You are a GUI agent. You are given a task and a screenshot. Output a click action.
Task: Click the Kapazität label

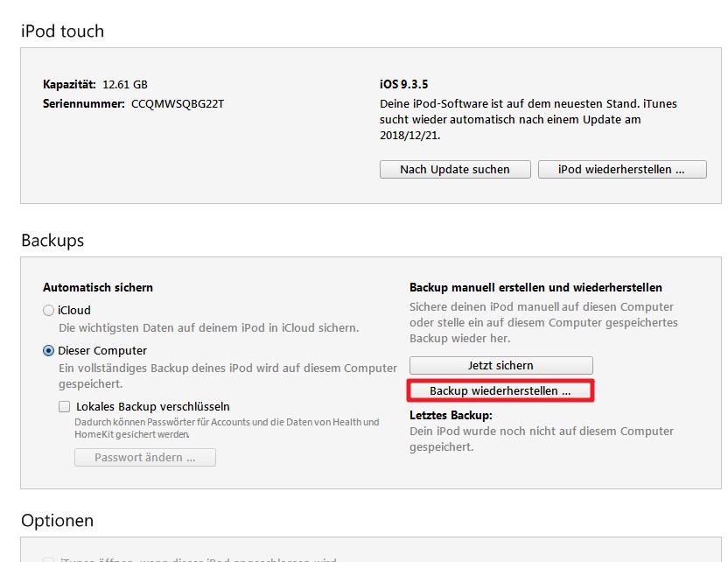[69, 85]
